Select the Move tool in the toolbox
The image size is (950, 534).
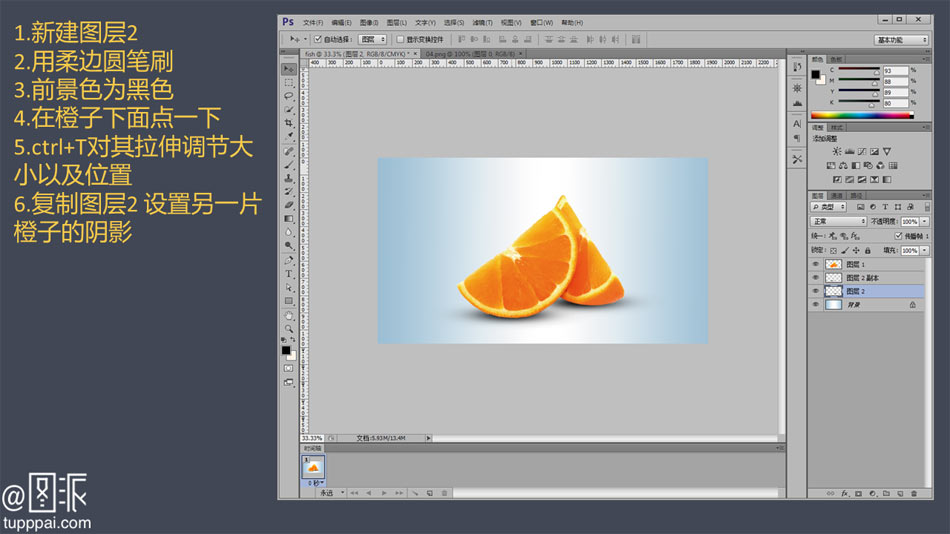point(289,69)
